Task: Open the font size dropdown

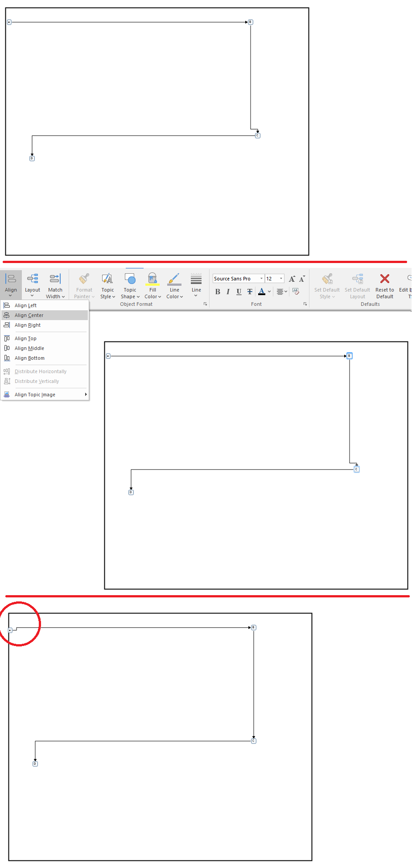Action: [281, 279]
